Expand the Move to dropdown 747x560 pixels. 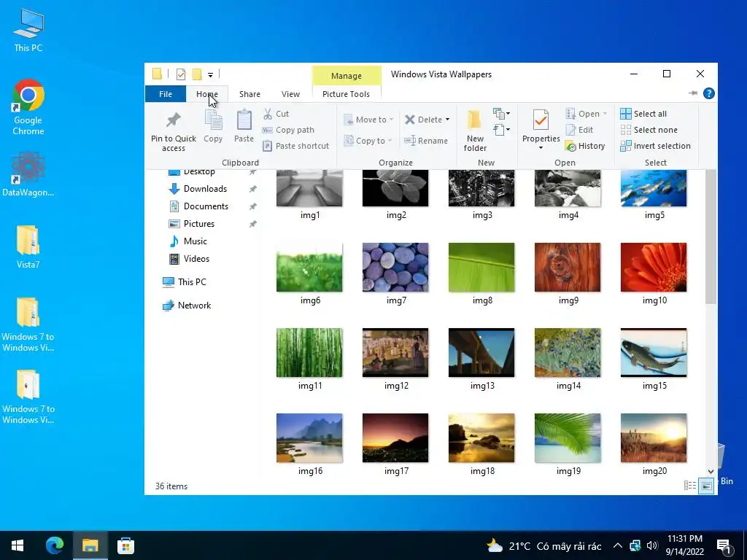(x=391, y=120)
